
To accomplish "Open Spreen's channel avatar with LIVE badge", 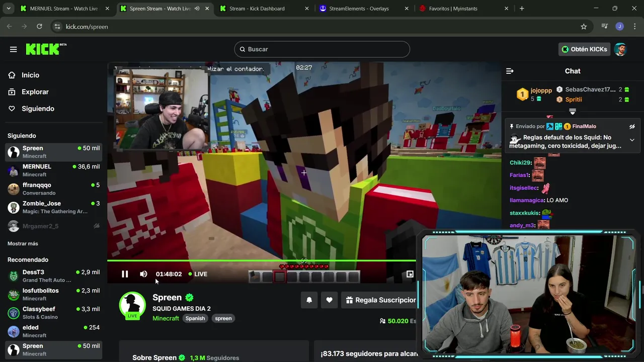I will [132, 305].
